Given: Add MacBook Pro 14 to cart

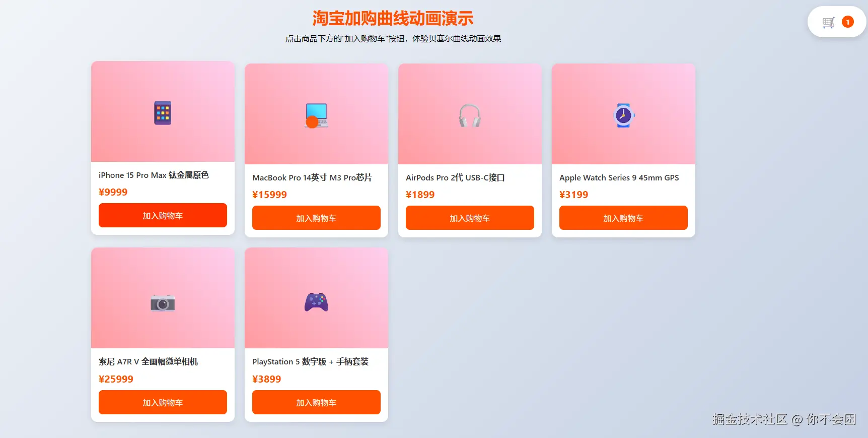Looking at the screenshot, I should (x=316, y=218).
